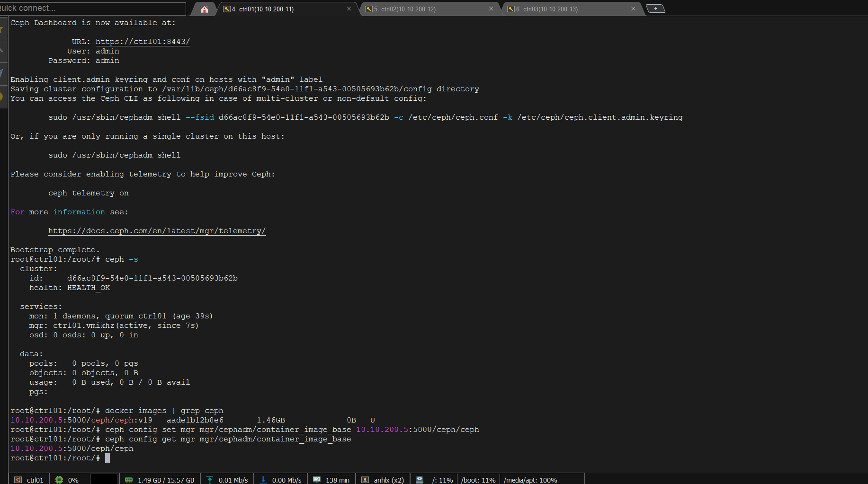
Task: Close the ctrl03 session tab
Action: 633,9
